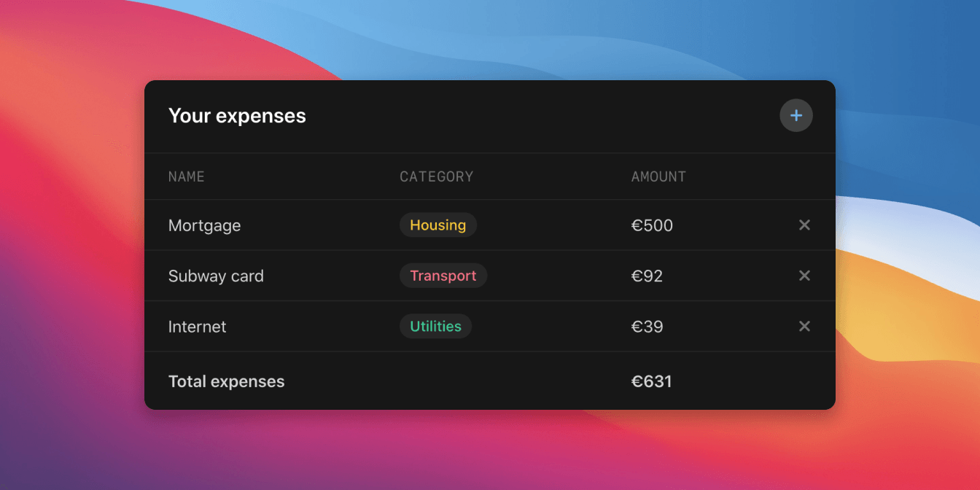This screenshot has height=490, width=980.
Task: Select the CATEGORY column header
Action: 437,176
